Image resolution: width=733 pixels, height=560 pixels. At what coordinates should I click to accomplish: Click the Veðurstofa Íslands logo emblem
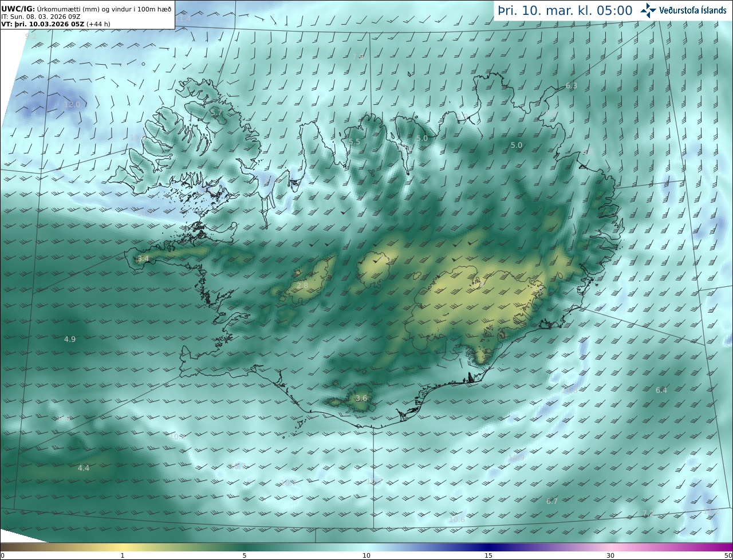pyautogui.click(x=648, y=10)
